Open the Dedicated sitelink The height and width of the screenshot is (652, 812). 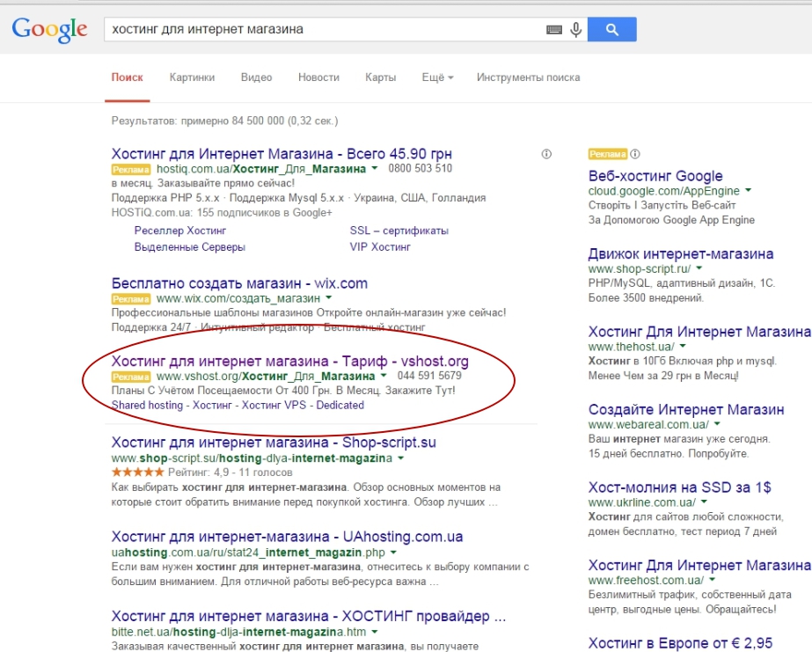click(x=340, y=405)
